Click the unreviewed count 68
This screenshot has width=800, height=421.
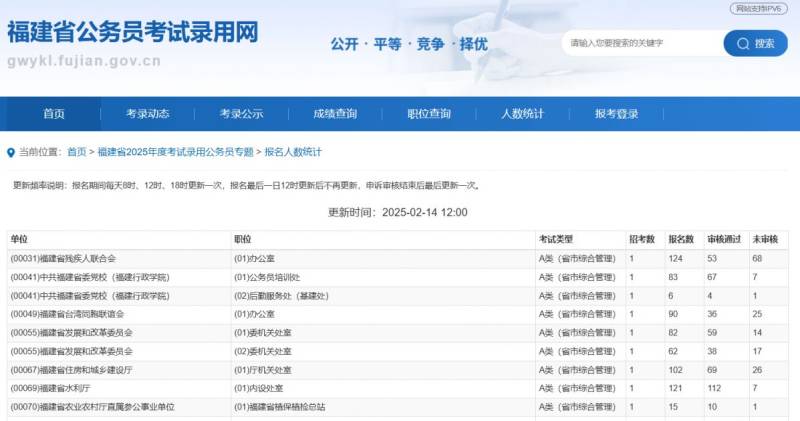757,259
